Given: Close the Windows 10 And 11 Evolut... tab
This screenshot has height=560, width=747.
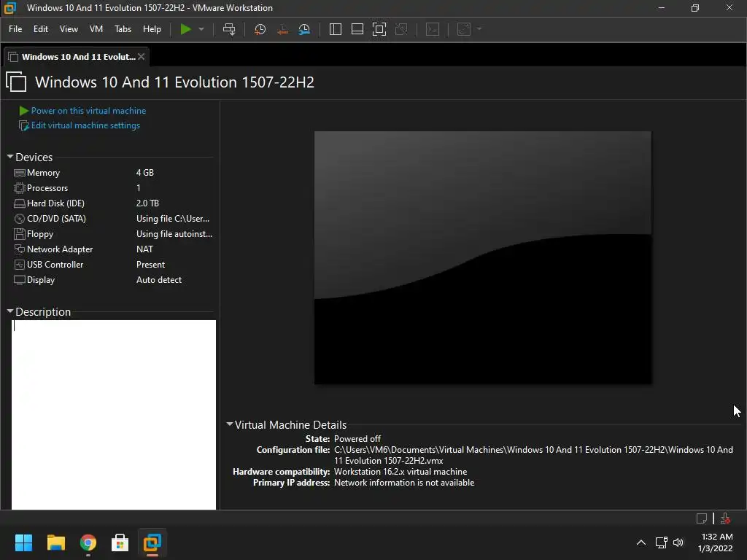Looking at the screenshot, I should click(141, 57).
